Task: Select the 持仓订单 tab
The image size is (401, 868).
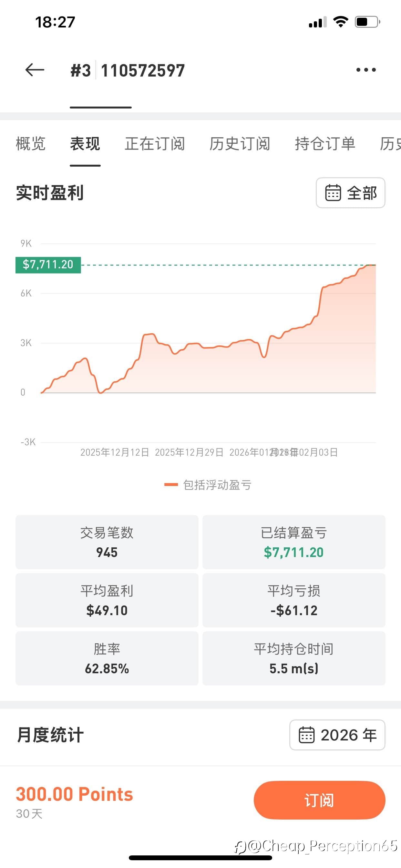Action: 325,144
